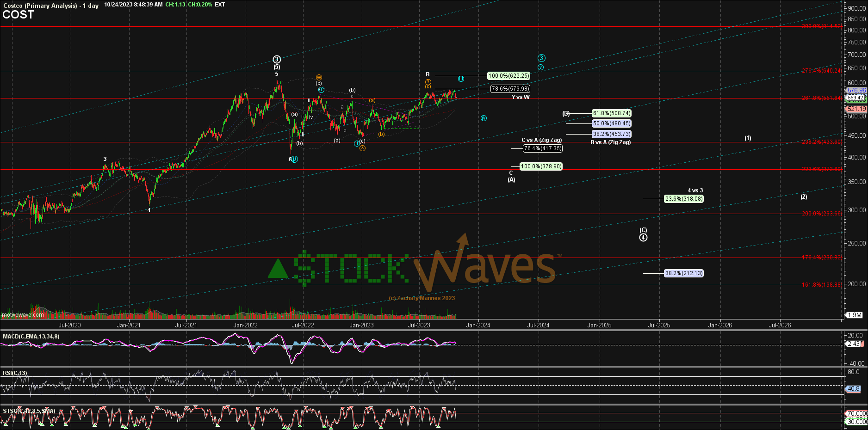Click the 900.00 price axis label
Screen dimensions: 868x430
856,8
